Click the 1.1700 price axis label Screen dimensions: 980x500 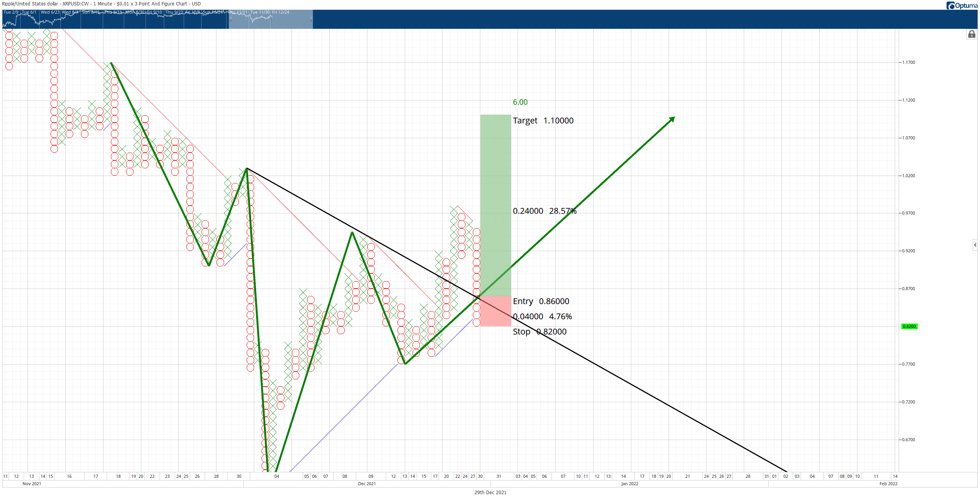click(908, 62)
